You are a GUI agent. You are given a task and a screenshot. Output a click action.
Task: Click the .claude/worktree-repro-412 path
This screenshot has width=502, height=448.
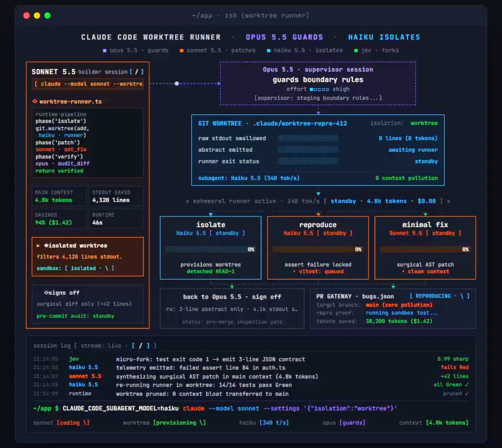pyautogui.click(x=300, y=124)
